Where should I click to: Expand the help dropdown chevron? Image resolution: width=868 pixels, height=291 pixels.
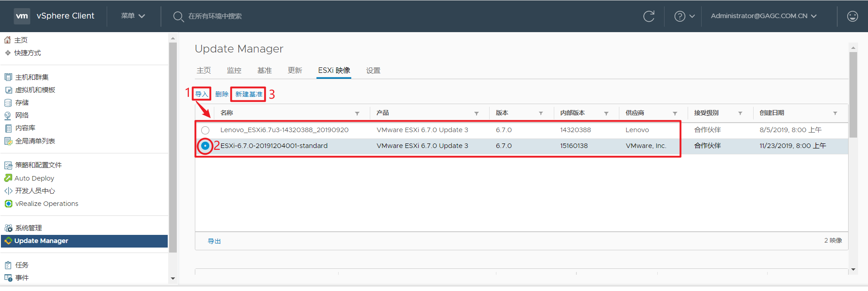pos(692,16)
